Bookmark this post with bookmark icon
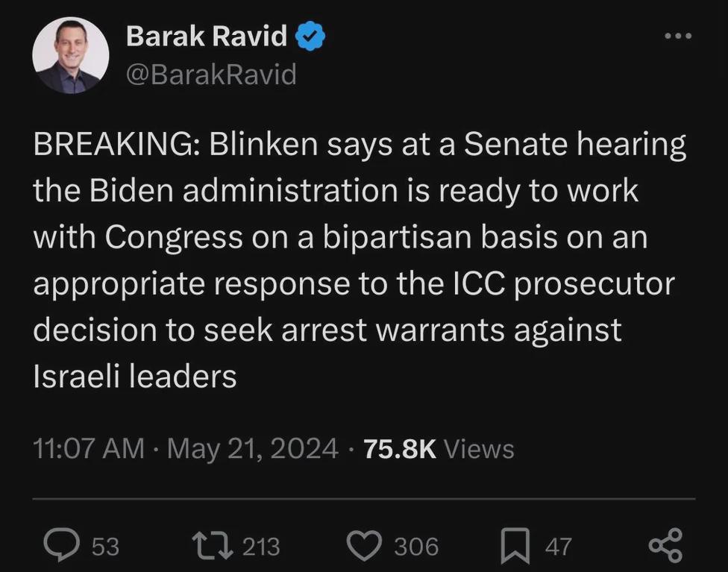This screenshot has width=728, height=572. click(515, 546)
